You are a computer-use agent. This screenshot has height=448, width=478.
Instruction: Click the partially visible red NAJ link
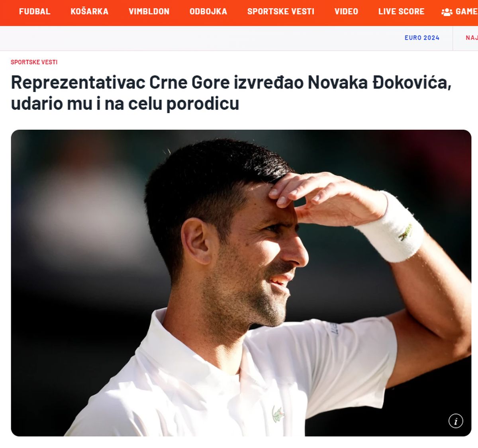click(472, 38)
